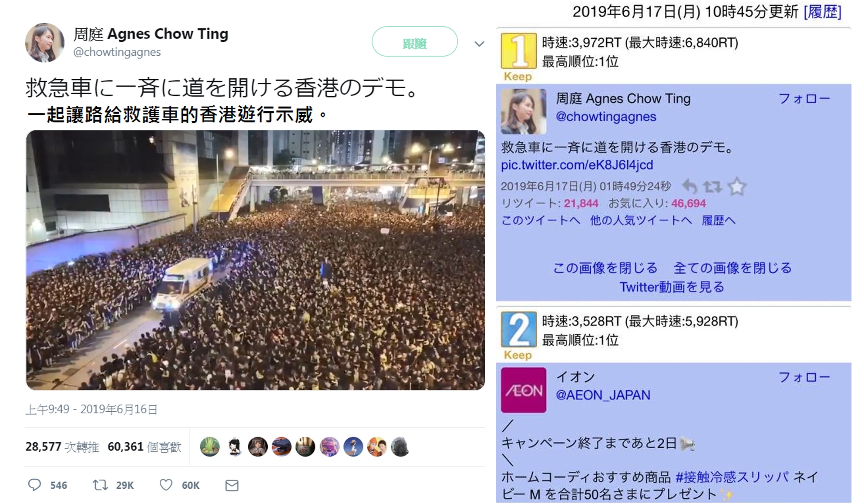Like the tweet with the heart icon
The image size is (864, 504).
pyautogui.click(x=166, y=485)
